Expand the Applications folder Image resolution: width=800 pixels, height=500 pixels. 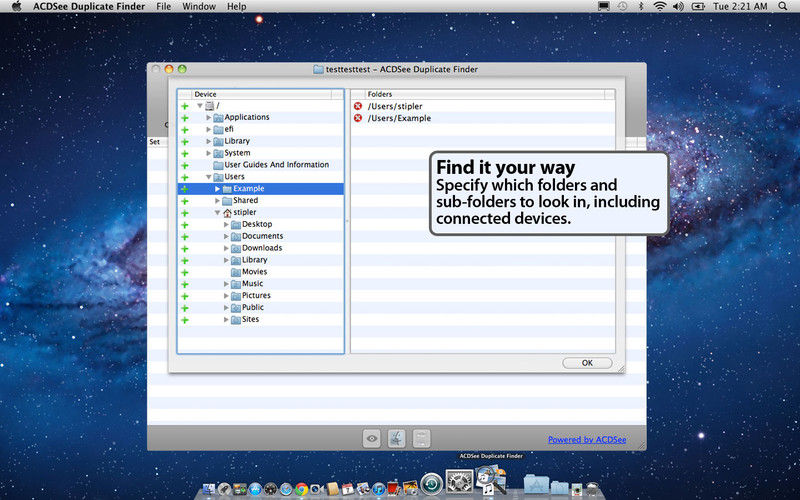click(x=209, y=117)
